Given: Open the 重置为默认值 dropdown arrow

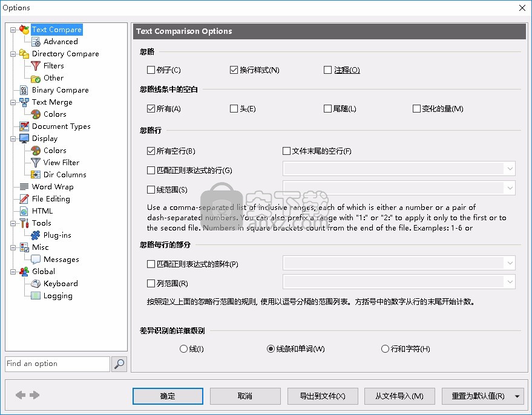Looking at the screenshot, I should point(517,396).
